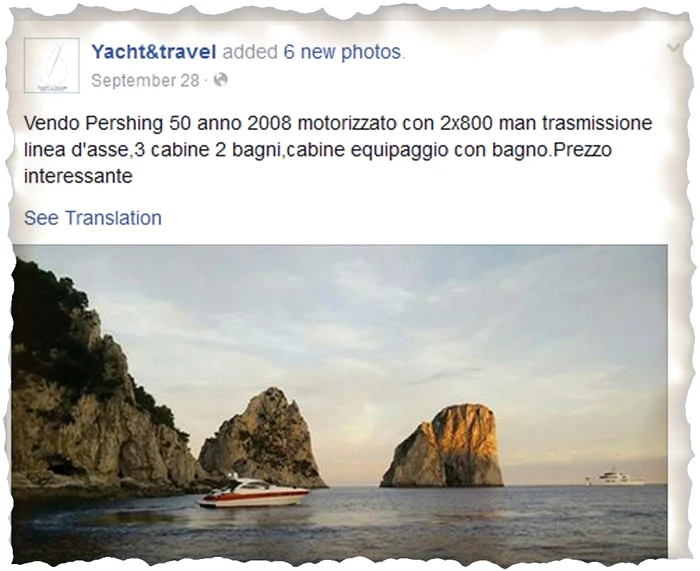700x571 pixels.
Task: Visit the Yacht&travel page name link
Action: click(154, 52)
